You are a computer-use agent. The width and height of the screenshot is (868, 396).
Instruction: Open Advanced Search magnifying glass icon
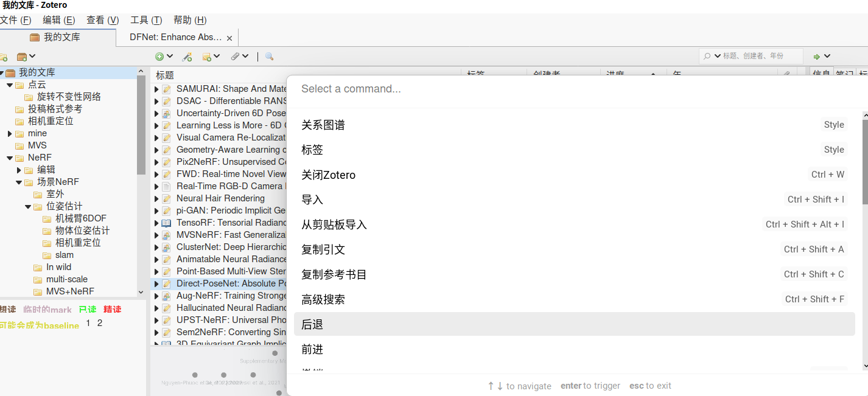[x=269, y=55]
